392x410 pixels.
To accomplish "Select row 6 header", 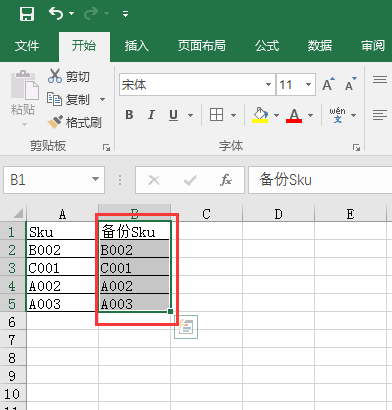I will [13, 322].
